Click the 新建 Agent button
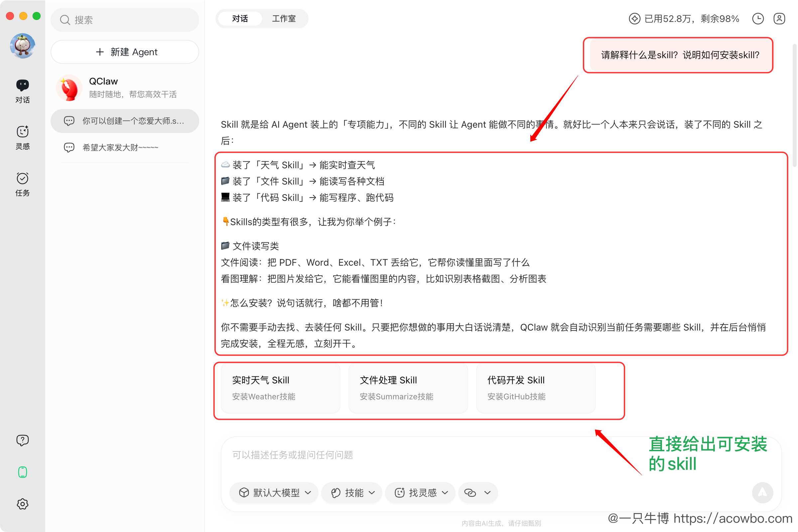 125,52
